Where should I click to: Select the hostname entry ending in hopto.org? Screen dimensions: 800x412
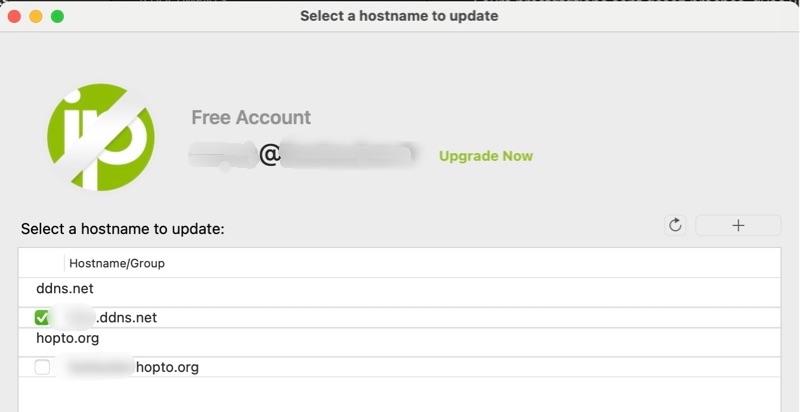click(x=166, y=367)
